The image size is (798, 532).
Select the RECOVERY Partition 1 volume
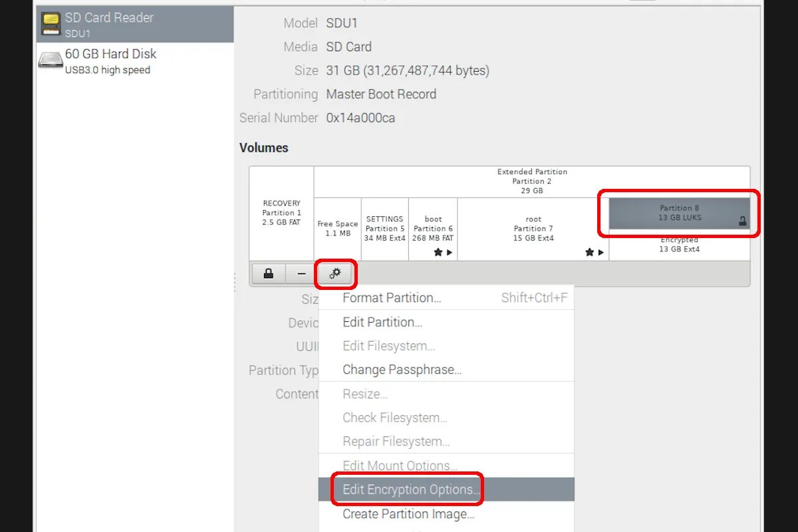(281, 213)
